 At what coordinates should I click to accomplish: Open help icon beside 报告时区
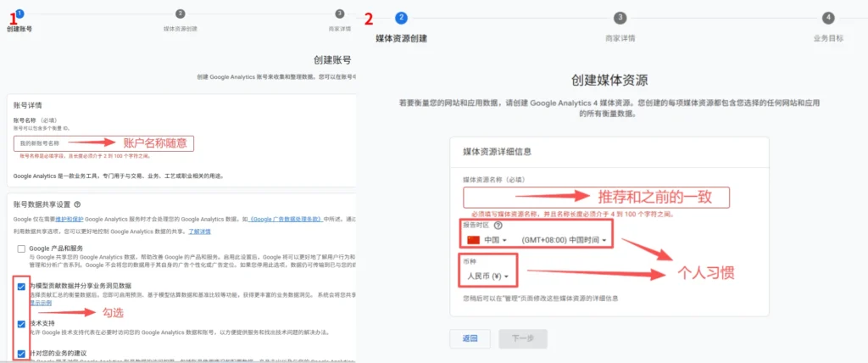(x=498, y=226)
